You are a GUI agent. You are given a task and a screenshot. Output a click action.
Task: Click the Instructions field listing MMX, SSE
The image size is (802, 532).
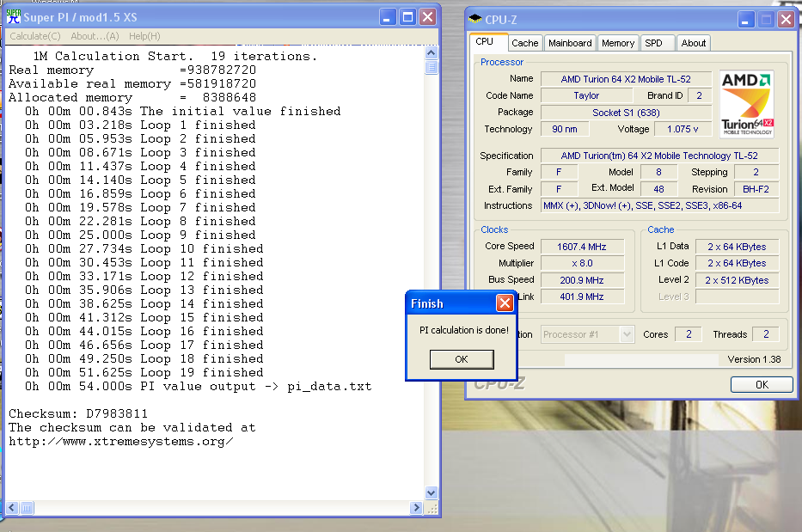coord(660,205)
